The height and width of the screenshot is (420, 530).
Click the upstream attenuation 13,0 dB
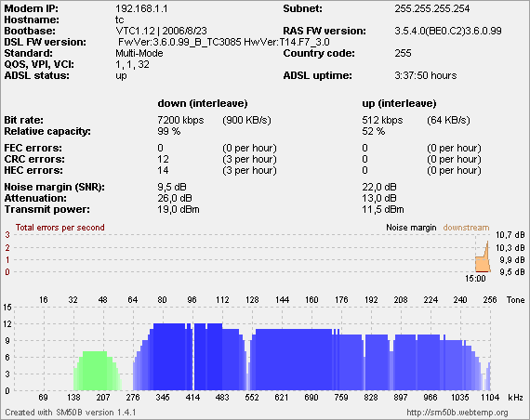click(x=379, y=198)
